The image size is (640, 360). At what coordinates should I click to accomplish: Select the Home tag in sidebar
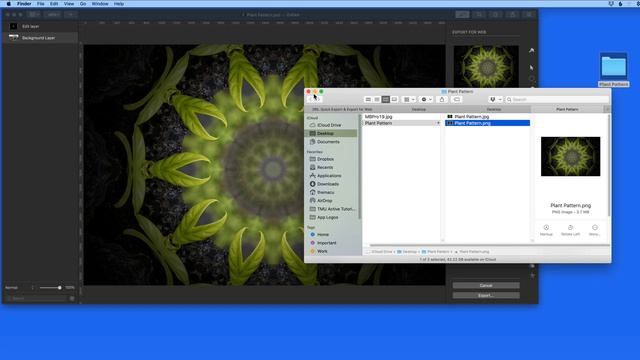323,234
